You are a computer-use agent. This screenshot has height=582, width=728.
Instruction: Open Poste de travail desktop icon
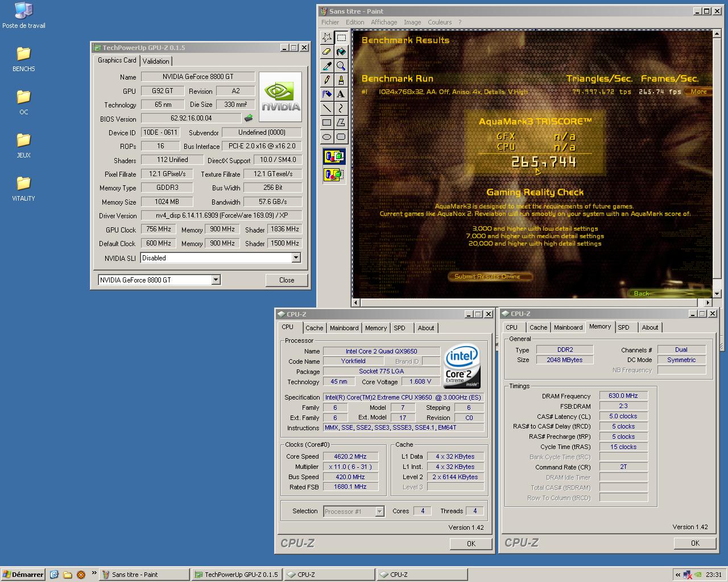23,15
